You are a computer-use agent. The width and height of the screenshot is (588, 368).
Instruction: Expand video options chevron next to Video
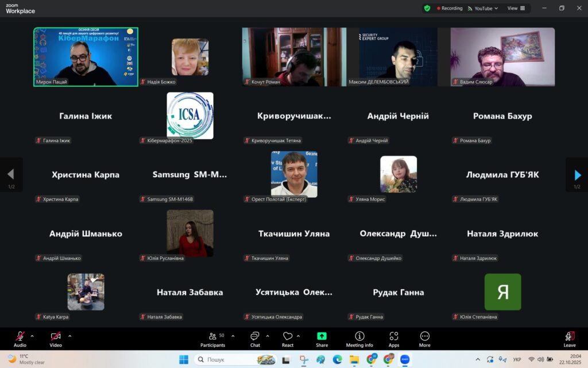[x=70, y=336]
